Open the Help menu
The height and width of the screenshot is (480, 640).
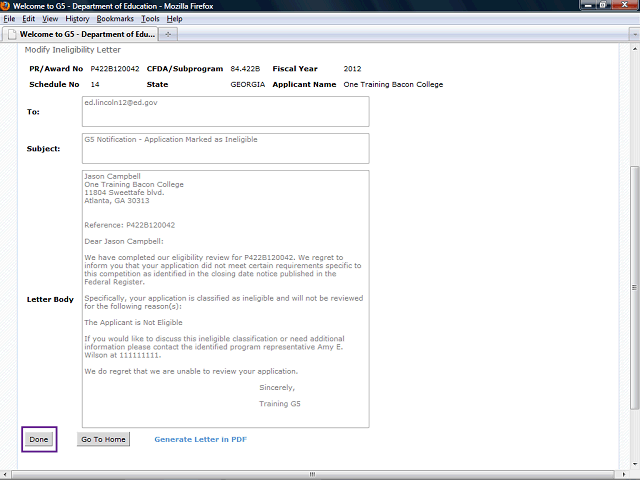pyautogui.click(x=174, y=19)
